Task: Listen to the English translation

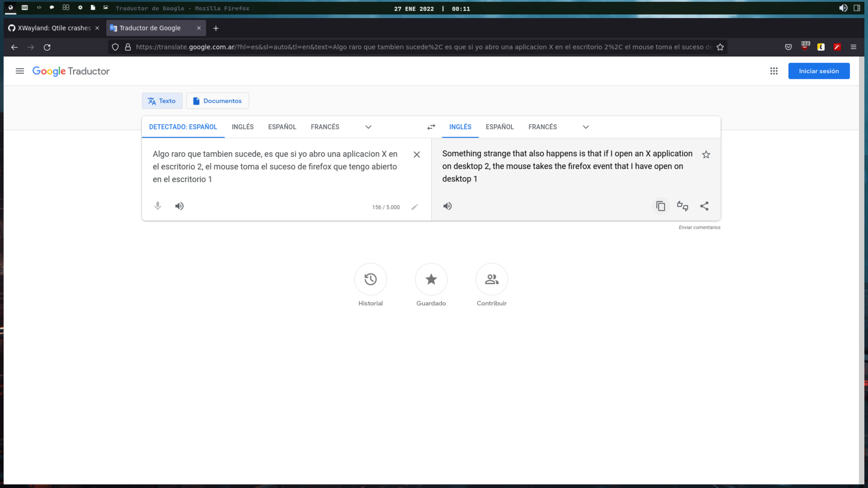Action: pos(448,206)
